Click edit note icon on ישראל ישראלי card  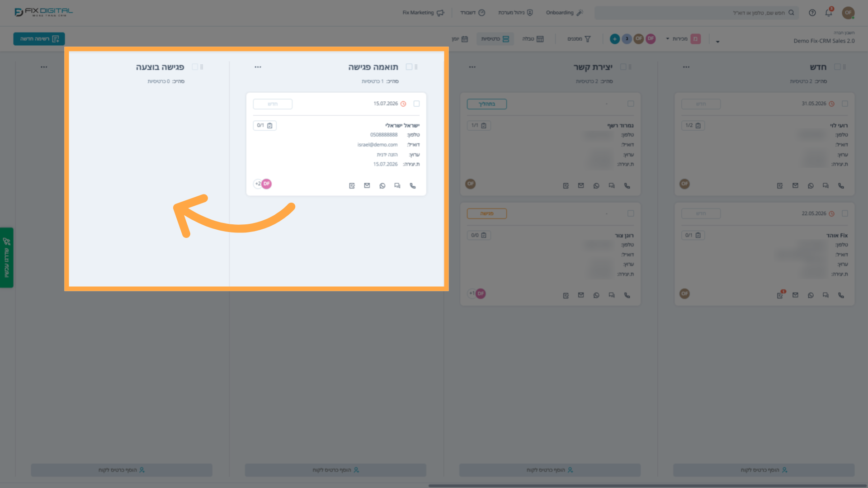tap(352, 185)
